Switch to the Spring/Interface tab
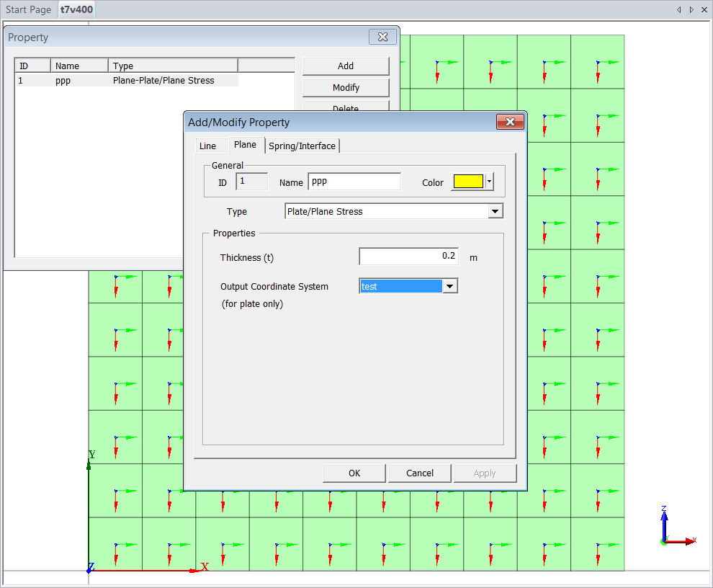 point(302,146)
